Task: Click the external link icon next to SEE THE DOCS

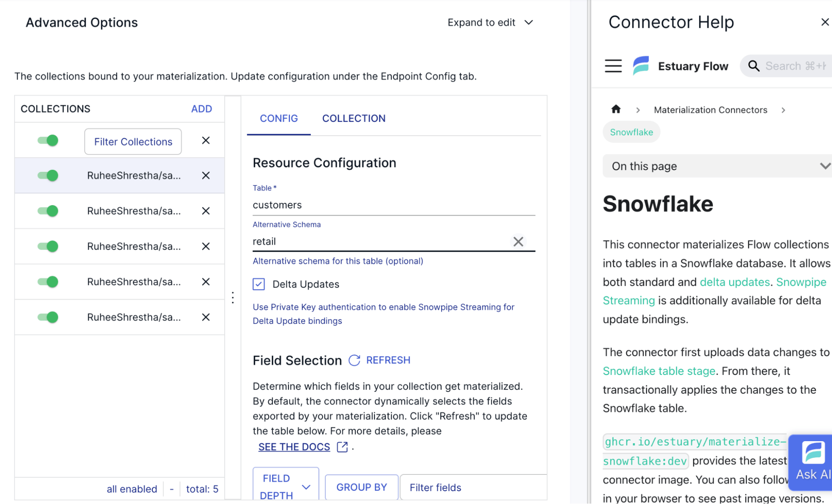Action: (x=342, y=447)
